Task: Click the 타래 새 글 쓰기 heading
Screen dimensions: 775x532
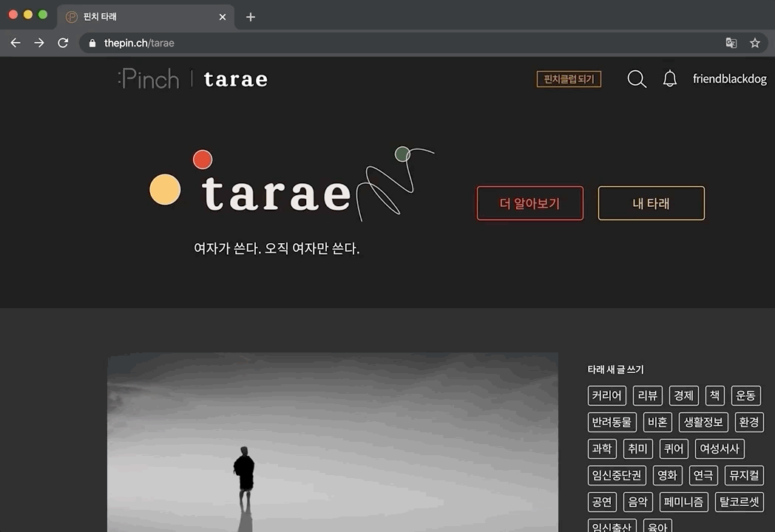Action: 615,369
